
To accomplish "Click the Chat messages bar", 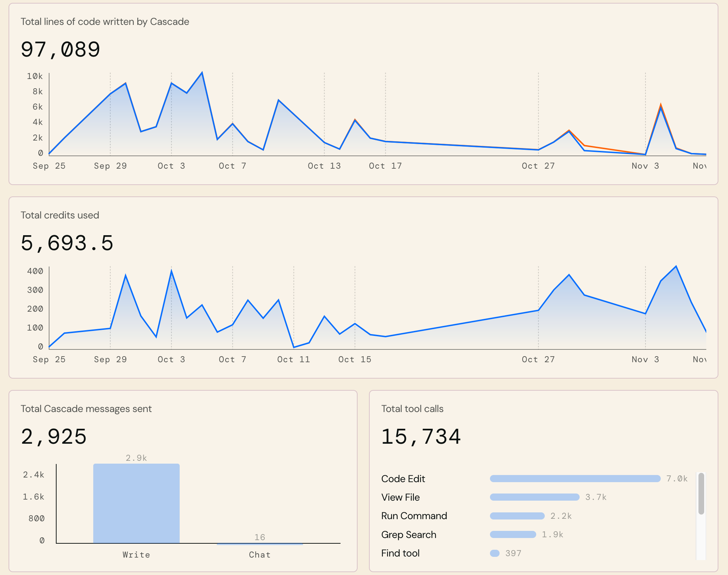I will tap(260, 544).
